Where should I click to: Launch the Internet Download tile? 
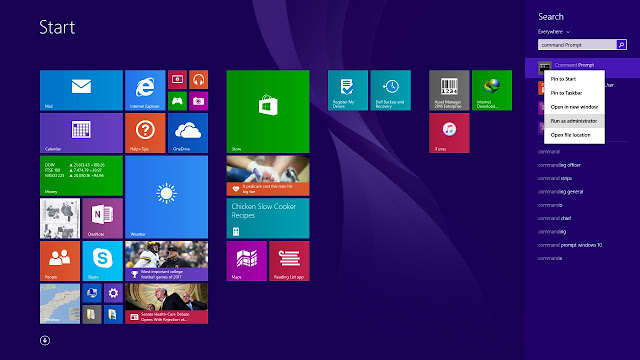click(x=492, y=90)
